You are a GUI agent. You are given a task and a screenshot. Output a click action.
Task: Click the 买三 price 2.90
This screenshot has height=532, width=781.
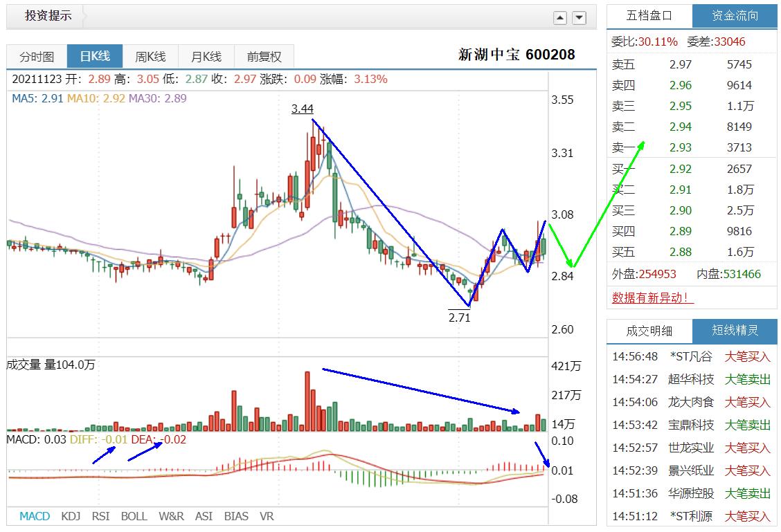click(x=681, y=210)
